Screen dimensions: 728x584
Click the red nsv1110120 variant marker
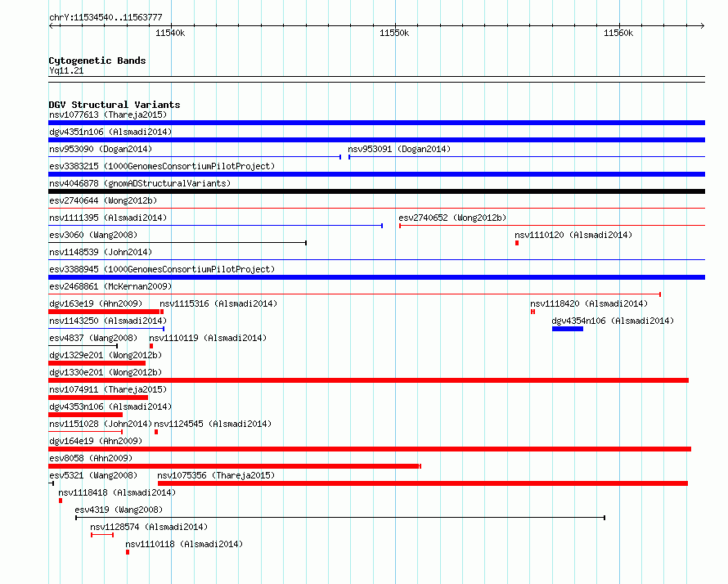point(517,243)
